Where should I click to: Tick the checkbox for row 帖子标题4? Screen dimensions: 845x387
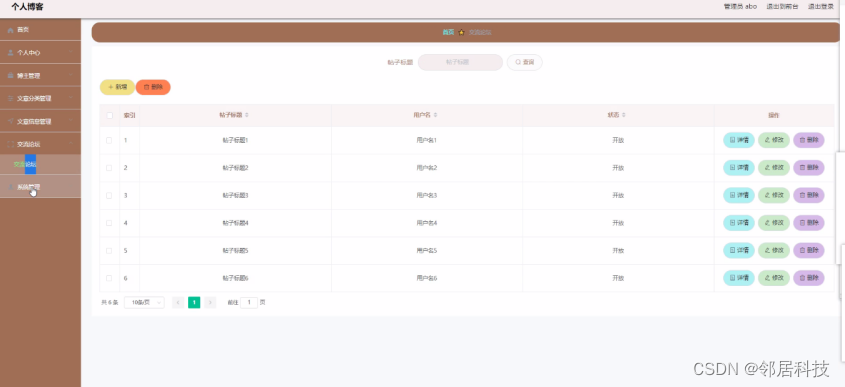click(109, 223)
